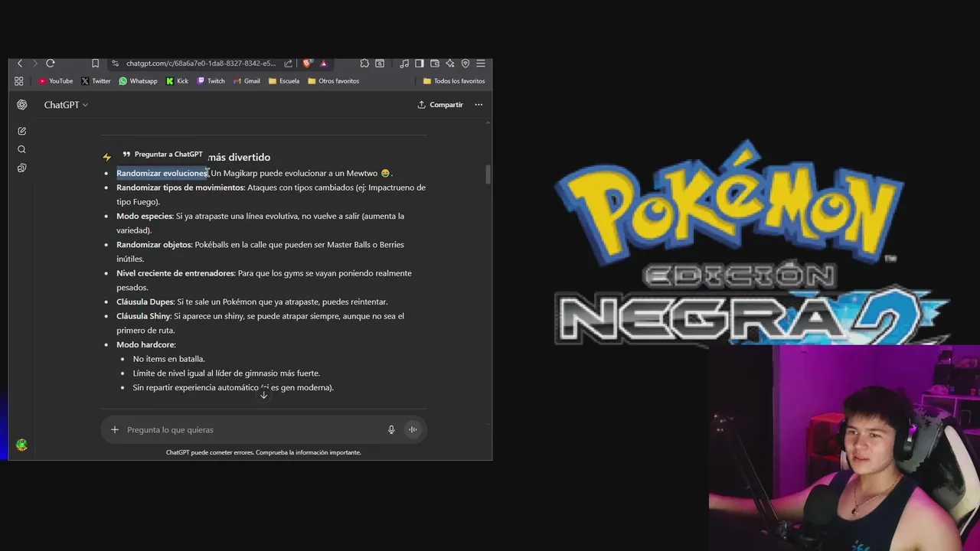Screen dimensions: 980x551
Task: Open the Twitter bookmark
Action: [x=96, y=81]
